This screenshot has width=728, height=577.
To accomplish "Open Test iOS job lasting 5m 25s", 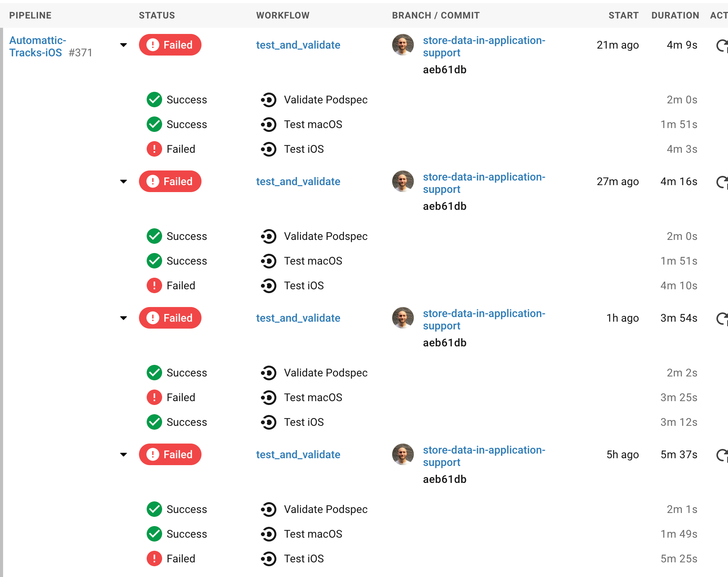I will pos(304,559).
